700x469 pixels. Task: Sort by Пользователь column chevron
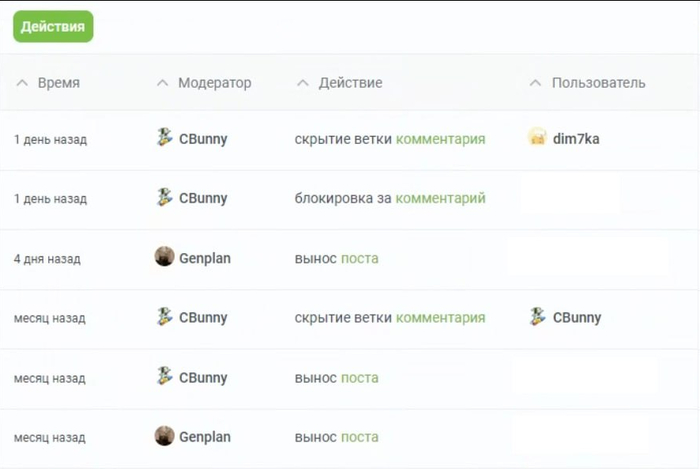tap(536, 83)
